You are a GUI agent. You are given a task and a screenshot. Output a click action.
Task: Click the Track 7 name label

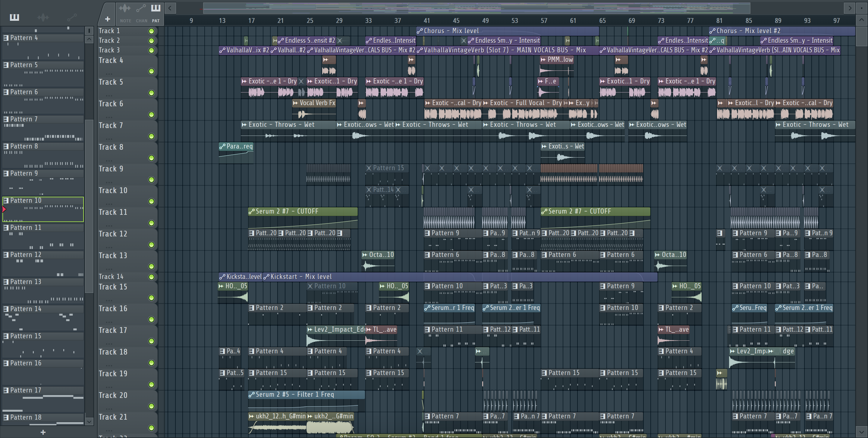[x=111, y=126]
